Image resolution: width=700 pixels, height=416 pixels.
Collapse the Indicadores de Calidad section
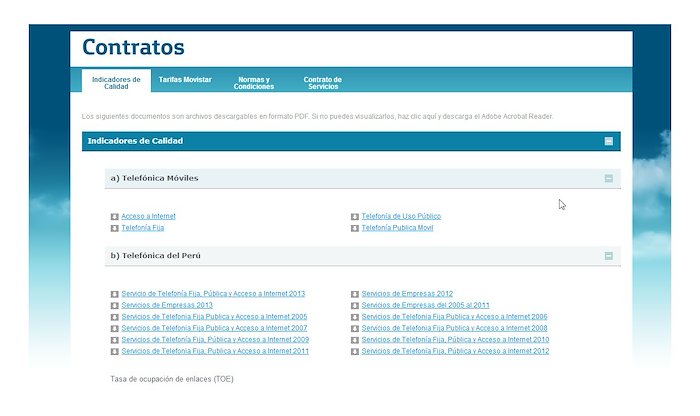[x=608, y=141]
